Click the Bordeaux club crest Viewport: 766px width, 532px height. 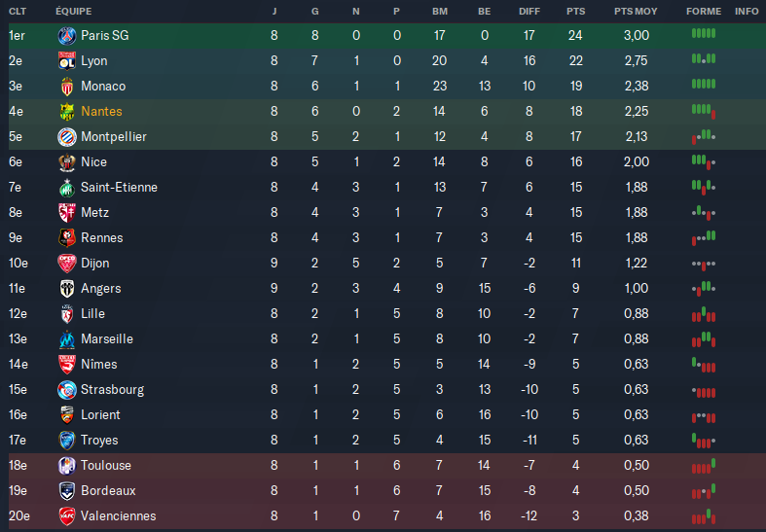[x=67, y=491]
